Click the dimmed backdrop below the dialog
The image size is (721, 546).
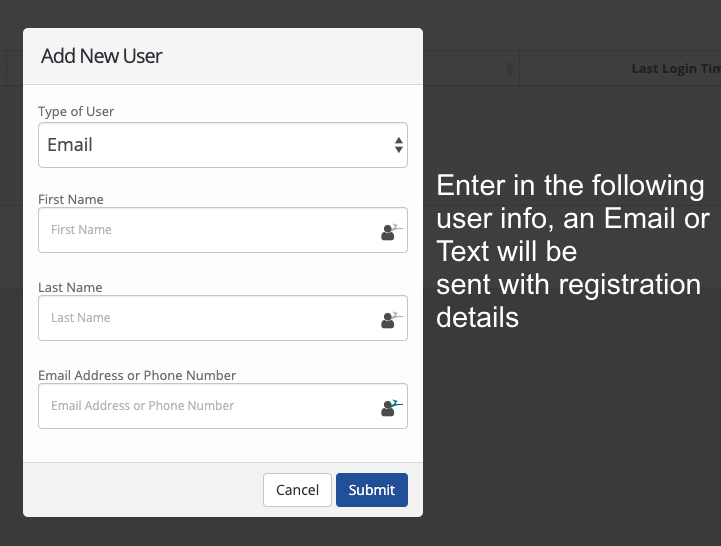[x=300, y=532]
